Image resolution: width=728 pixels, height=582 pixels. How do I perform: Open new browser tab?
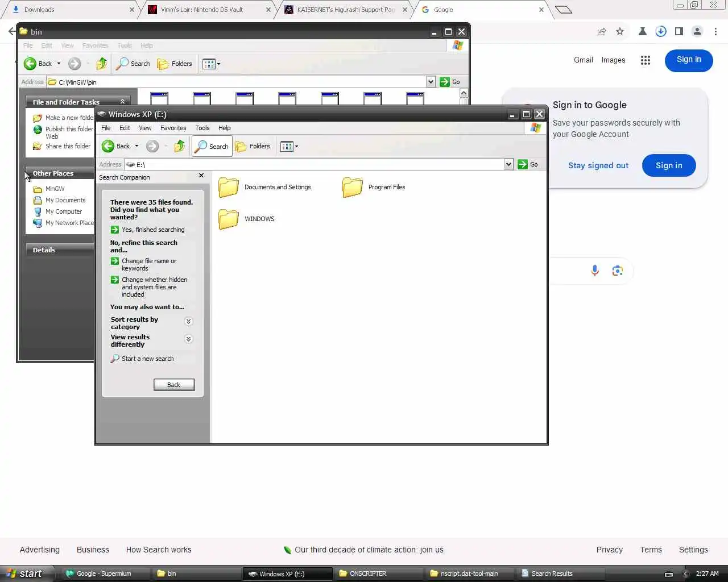point(563,10)
